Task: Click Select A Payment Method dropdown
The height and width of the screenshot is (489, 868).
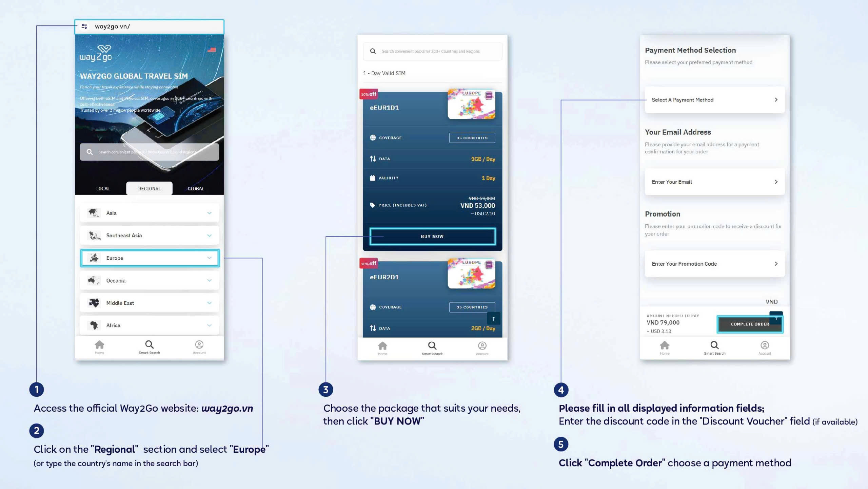Action: [714, 99]
